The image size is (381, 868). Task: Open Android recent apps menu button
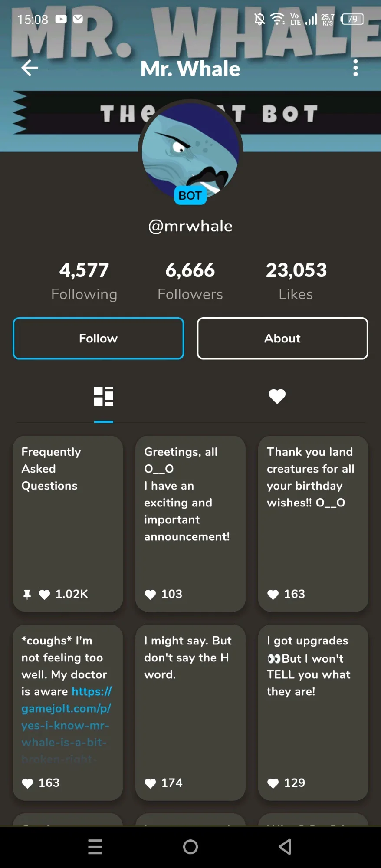click(95, 847)
